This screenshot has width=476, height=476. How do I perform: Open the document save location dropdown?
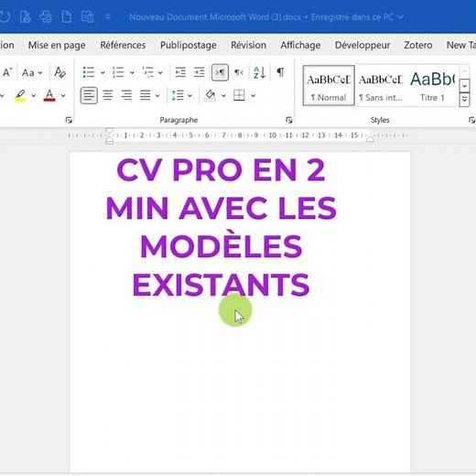pos(401,16)
